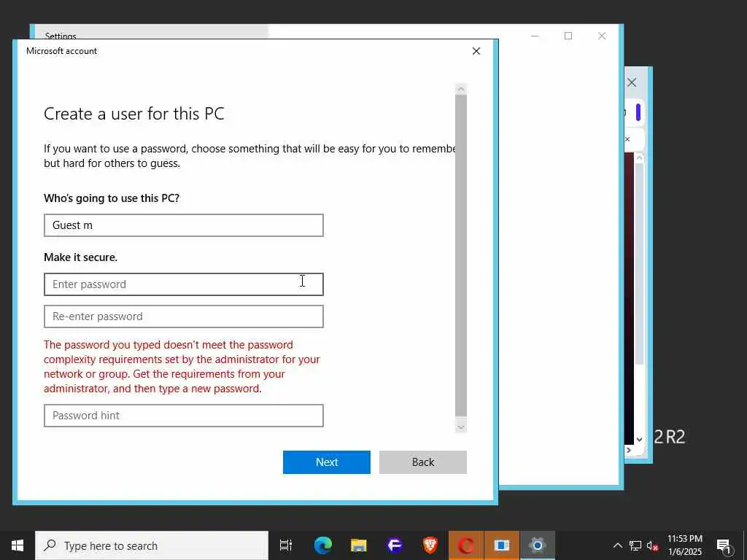Launch Brave browser from the taskbar
This screenshot has height=560, width=747.
click(x=430, y=545)
